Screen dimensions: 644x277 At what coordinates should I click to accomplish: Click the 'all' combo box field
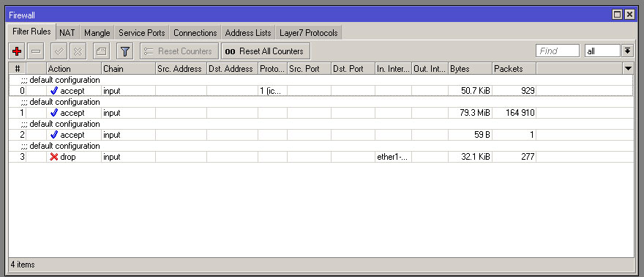(x=602, y=51)
